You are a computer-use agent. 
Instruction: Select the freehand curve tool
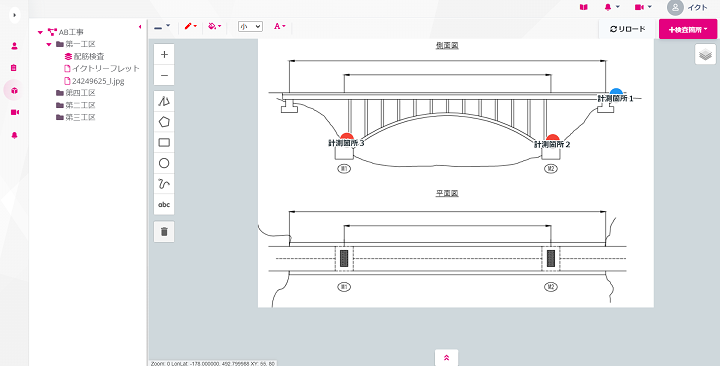[x=164, y=184]
